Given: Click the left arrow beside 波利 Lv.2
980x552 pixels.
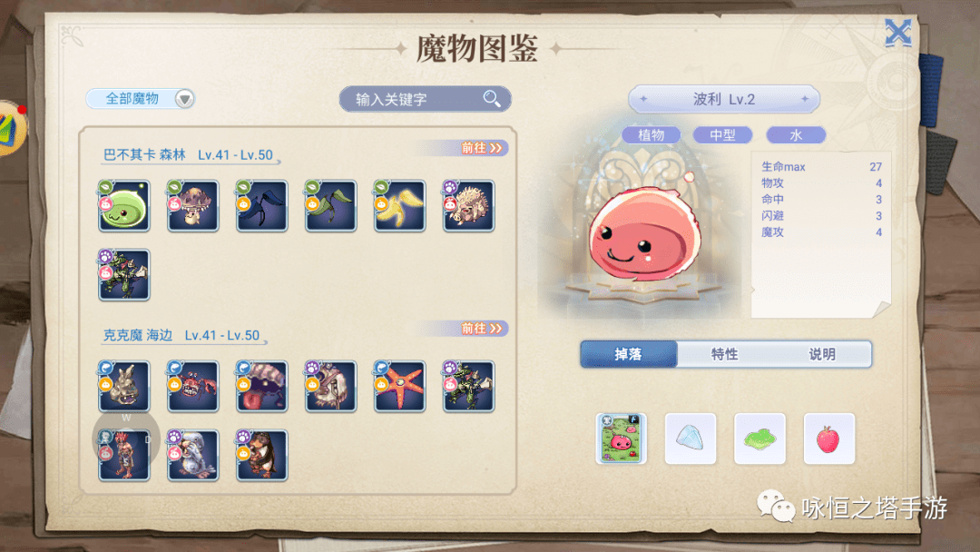Looking at the screenshot, I should [643, 99].
